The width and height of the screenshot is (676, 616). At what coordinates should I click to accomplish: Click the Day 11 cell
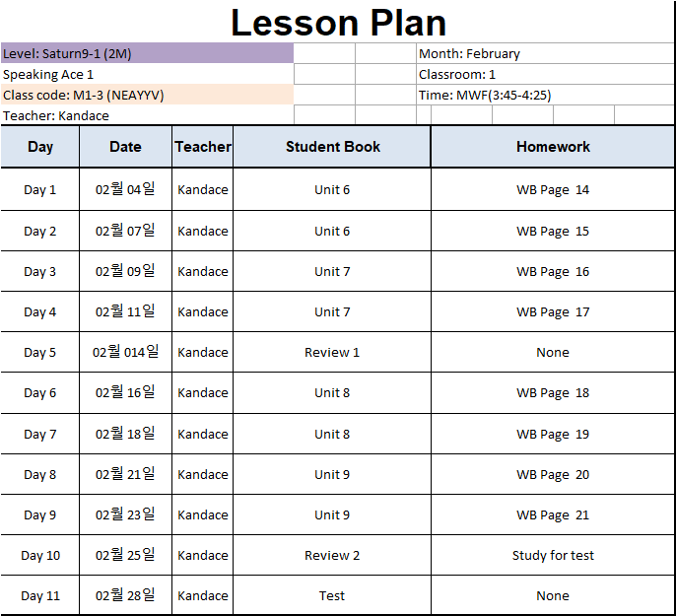[x=40, y=595]
